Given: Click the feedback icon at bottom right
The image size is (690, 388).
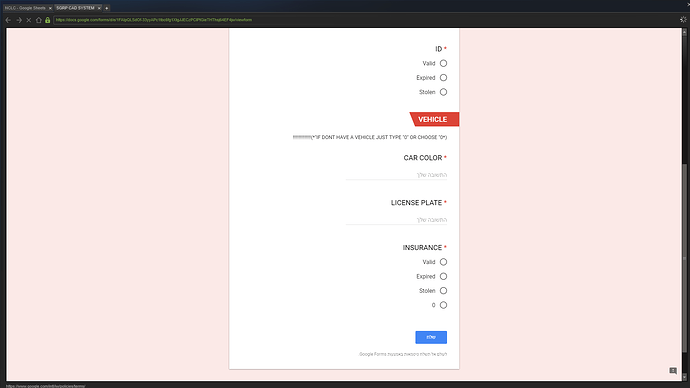Looking at the screenshot, I should click(x=673, y=371).
